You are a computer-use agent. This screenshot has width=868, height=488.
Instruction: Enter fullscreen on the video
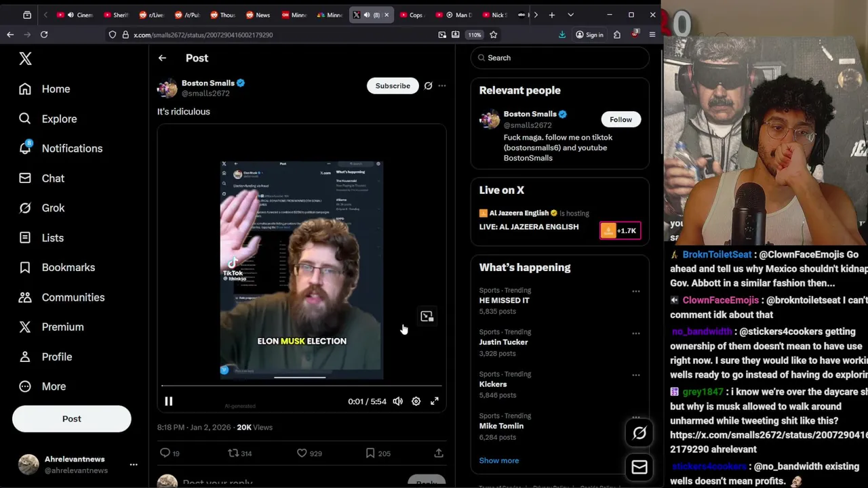(x=435, y=401)
